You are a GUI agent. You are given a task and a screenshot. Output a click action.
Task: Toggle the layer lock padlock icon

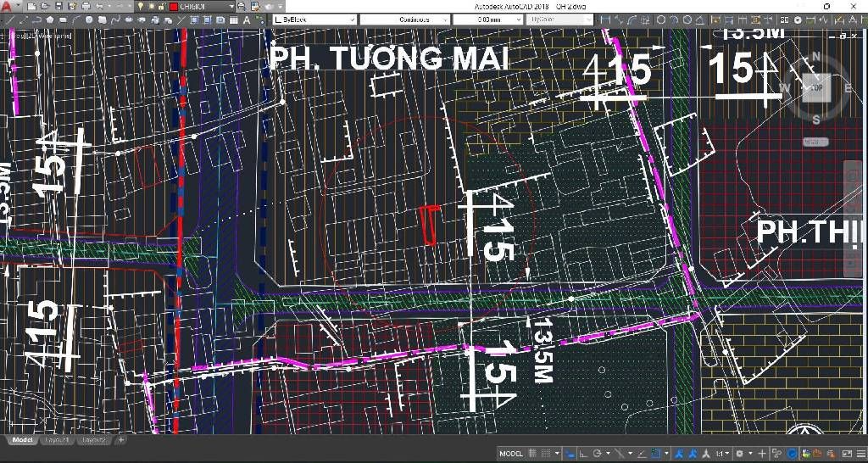(161, 7)
